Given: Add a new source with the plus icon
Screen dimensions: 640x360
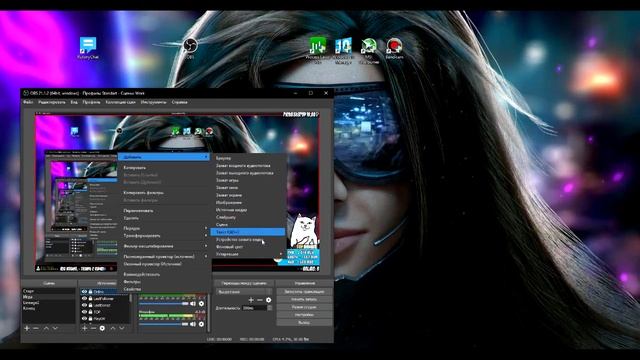Looking at the screenshot, I should pos(84,329).
